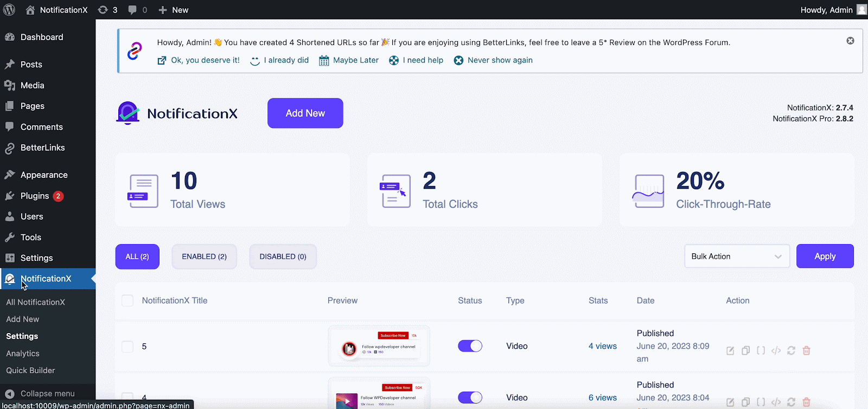Show ALL (2) notifications tab
The width and height of the screenshot is (868, 409).
[137, 257]
